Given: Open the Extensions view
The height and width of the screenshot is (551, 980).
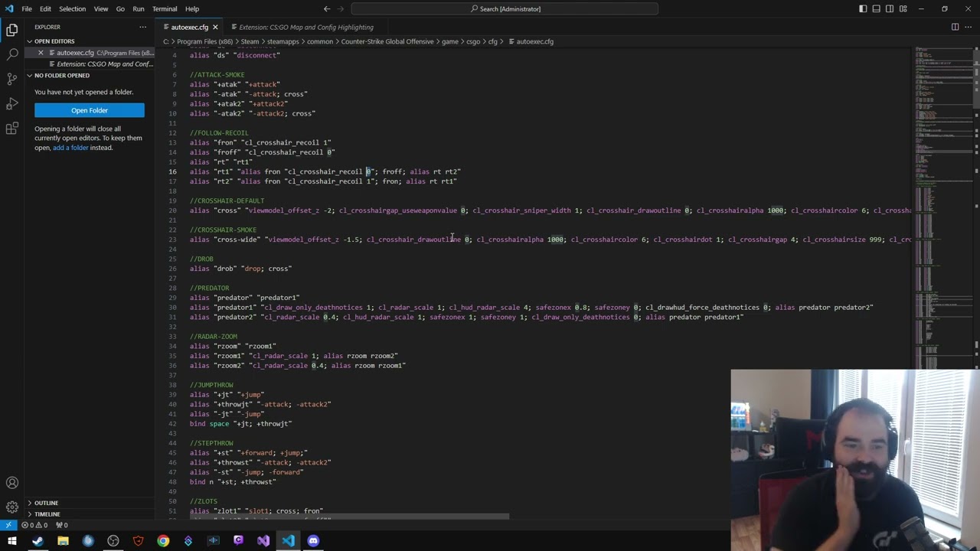Looking at the screenshot, I should (11, 129).
